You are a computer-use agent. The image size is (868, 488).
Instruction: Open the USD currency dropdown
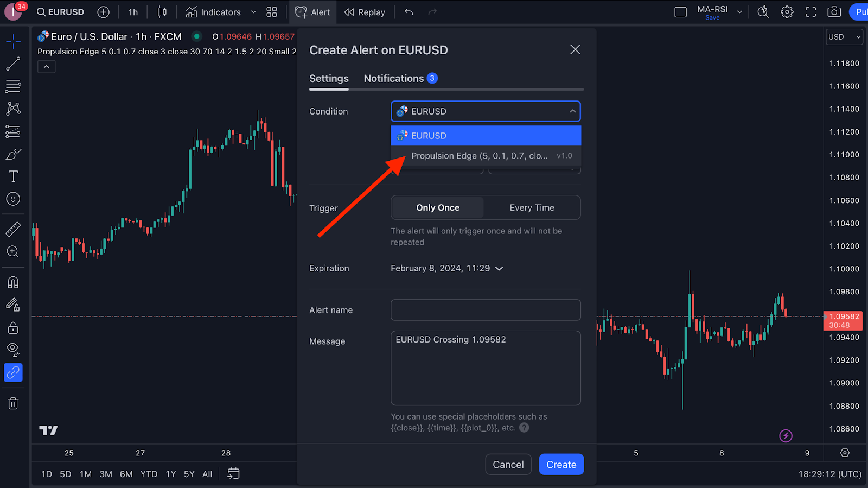coord(844,37)
